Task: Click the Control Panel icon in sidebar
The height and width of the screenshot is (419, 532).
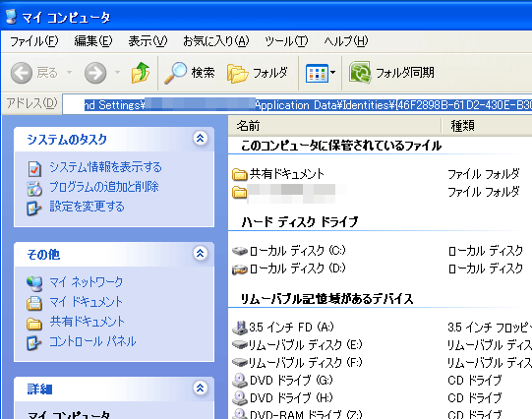Action: (x=34, y=342)
